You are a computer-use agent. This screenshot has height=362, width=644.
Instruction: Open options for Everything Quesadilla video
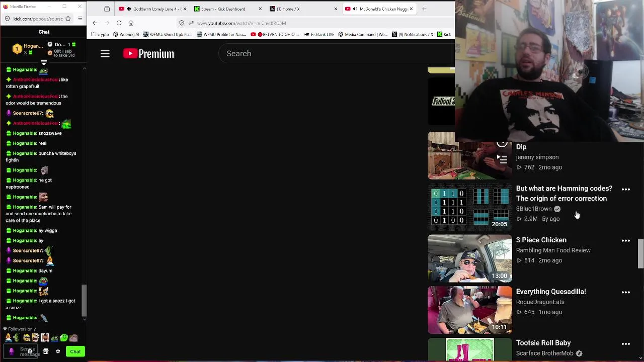[x=626, y=292]
